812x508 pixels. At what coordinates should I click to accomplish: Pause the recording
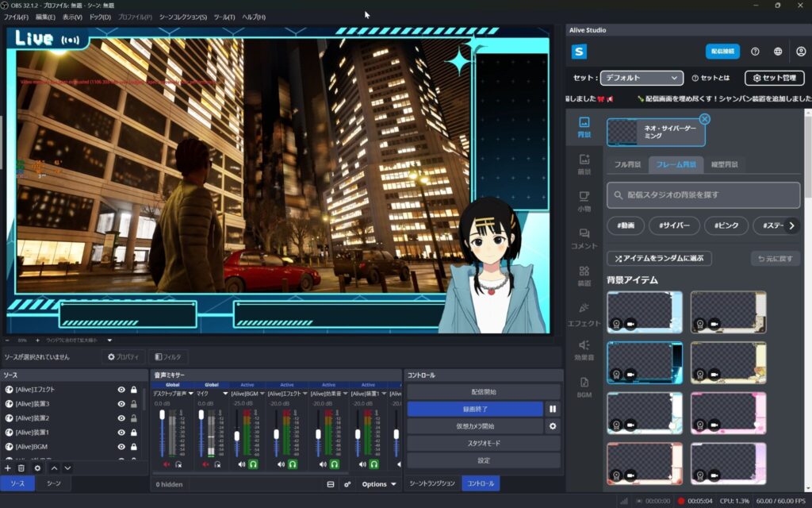(553, 409)
